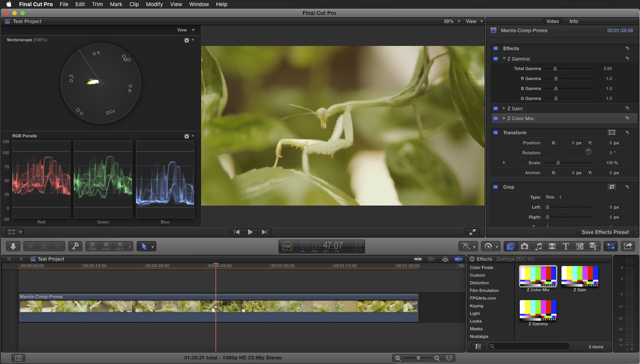Open the Mark menu
Viewport: 640px width, 364px height.
[116, 4]
